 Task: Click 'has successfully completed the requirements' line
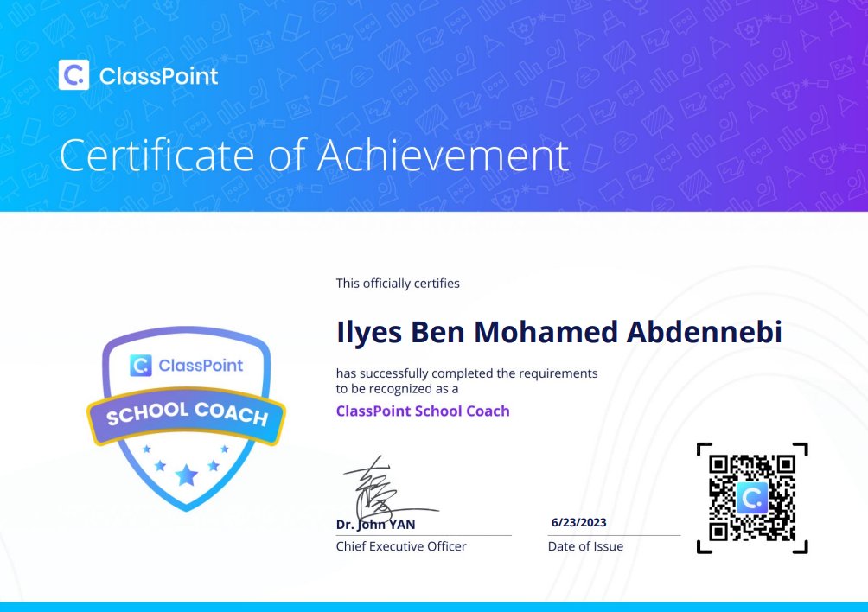pos(467,373)
